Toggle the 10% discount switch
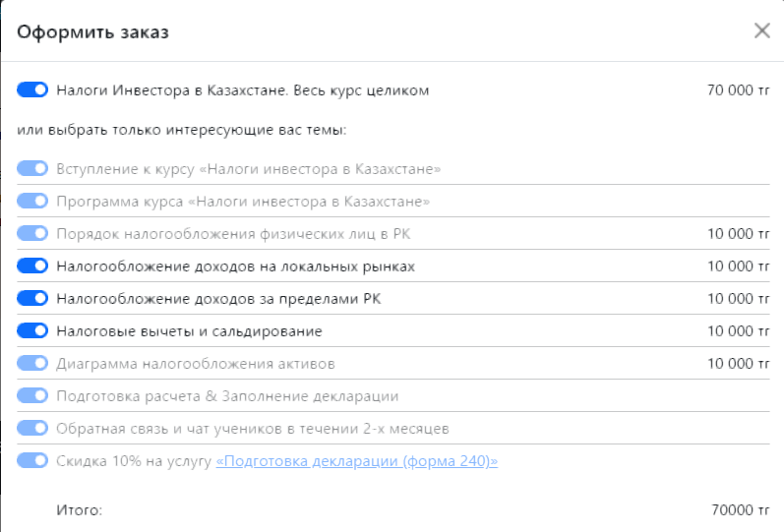 32,461
